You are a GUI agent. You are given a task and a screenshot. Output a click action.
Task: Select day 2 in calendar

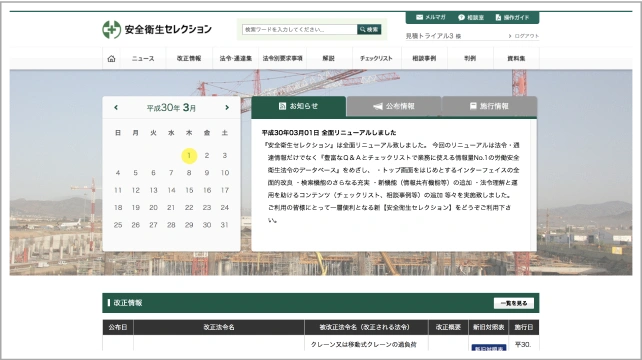coord(207,156)
